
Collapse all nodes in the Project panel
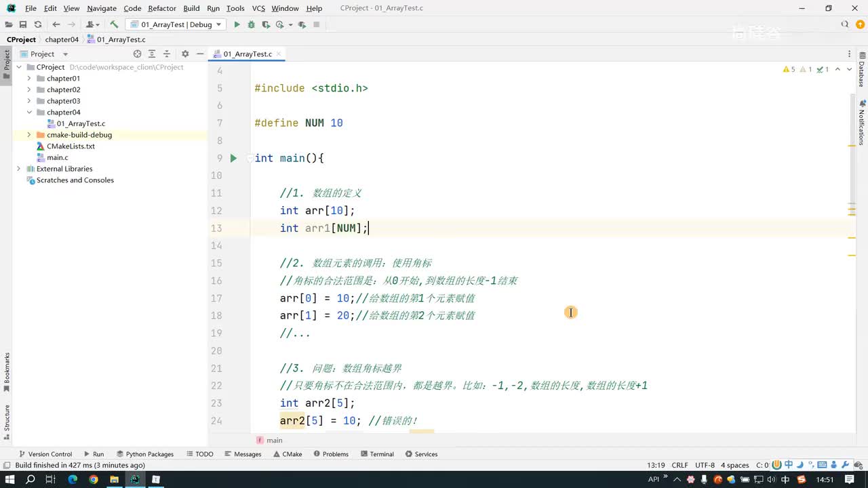167,54
